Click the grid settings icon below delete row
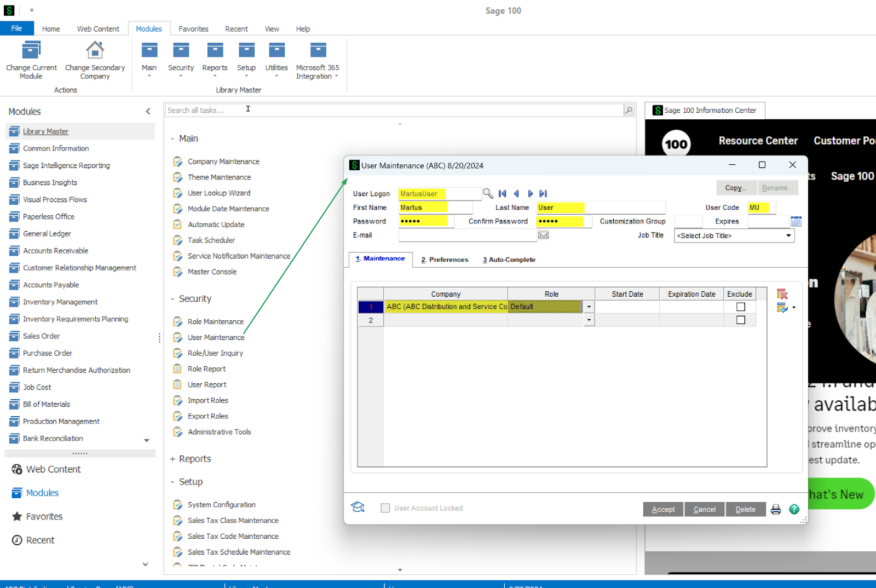Viewport: 876px width, 588px height. point(782,308)
